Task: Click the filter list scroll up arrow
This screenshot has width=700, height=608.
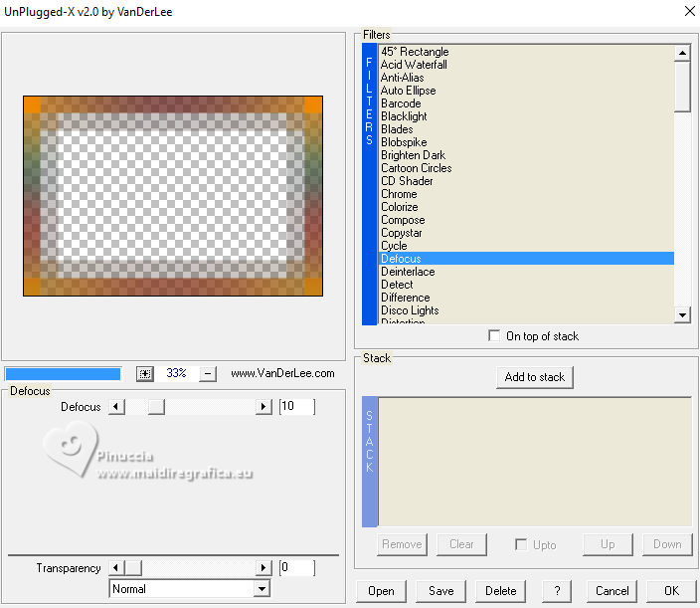Action: tap(682, 53)
